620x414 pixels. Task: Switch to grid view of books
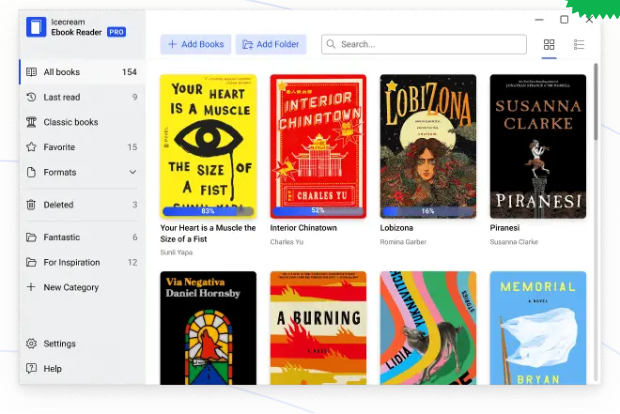coord(549,44)
